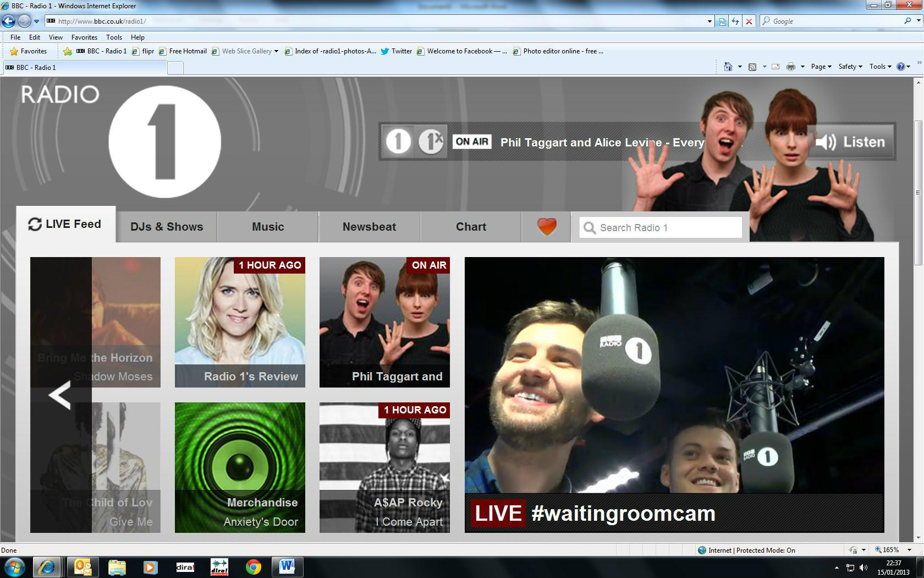Open the recent pages dropdown beside Forward
The width and height of the screenshot is (924, 578).
point(36,21)
